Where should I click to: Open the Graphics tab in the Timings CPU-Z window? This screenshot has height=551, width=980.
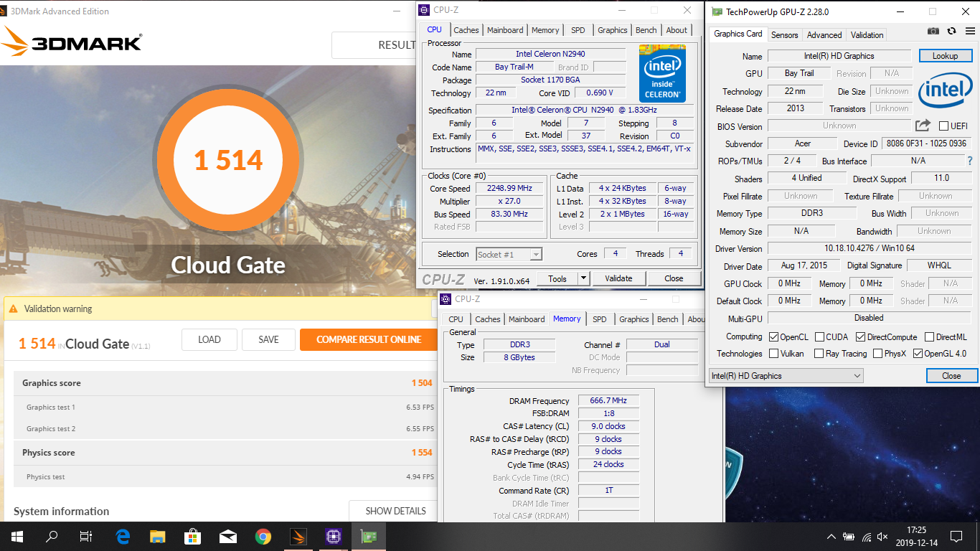[633, 319]
